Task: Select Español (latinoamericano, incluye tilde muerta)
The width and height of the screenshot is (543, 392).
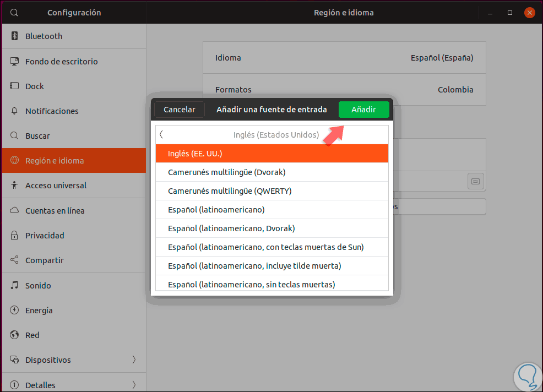Action: coord(272,265)
